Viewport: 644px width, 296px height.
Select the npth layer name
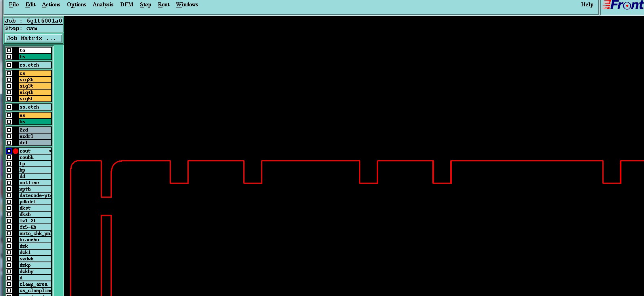click(x=35, y=189)
